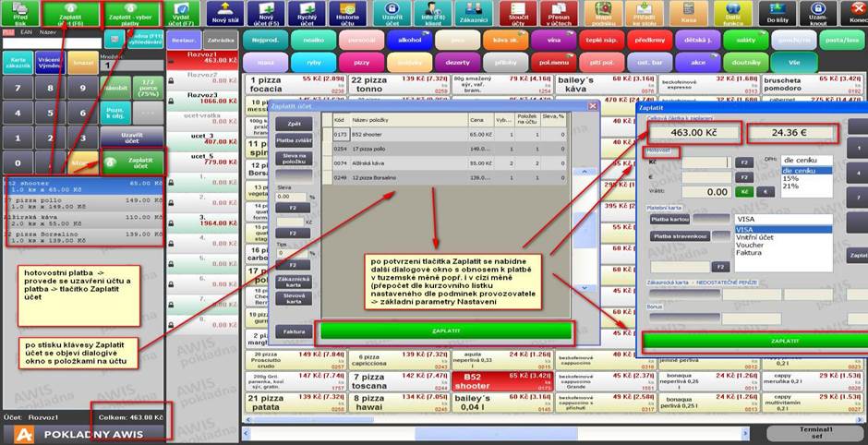
Task: Click Sleva na položku button
Action: 294,158
